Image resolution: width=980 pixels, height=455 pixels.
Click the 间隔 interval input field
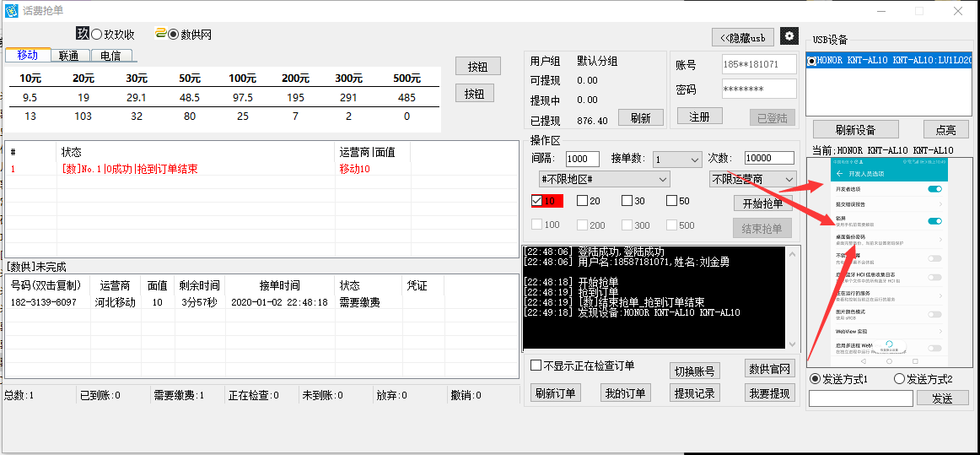(x=582, y=159)
